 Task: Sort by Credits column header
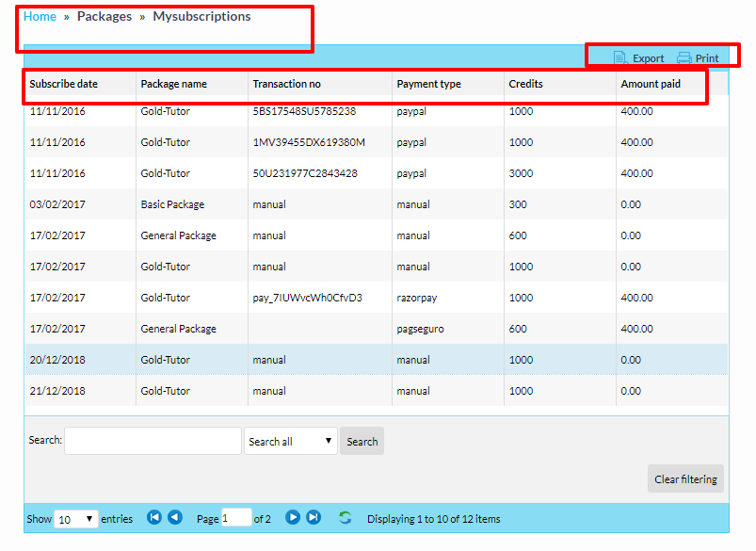click(x=525, y=84)
